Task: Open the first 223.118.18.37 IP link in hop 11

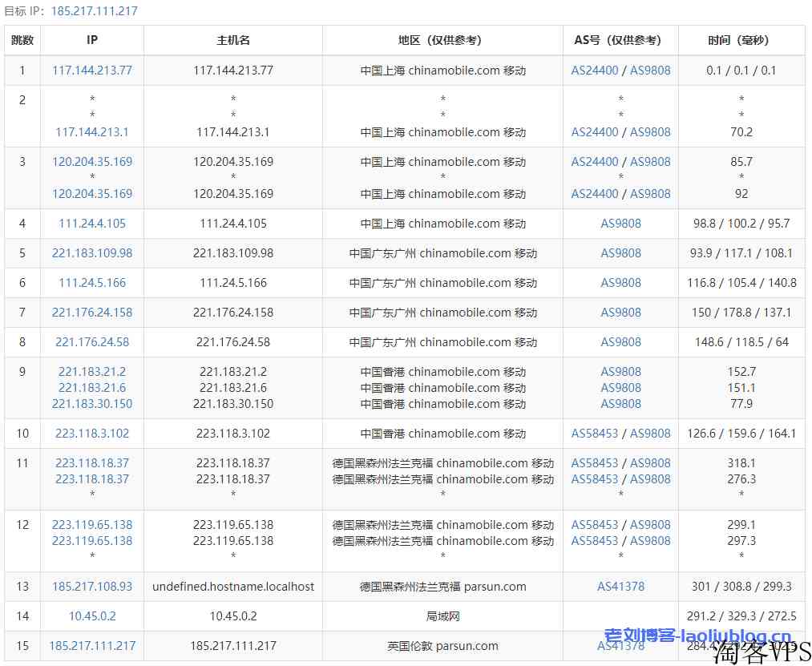Action: click(x=92, y=463)
